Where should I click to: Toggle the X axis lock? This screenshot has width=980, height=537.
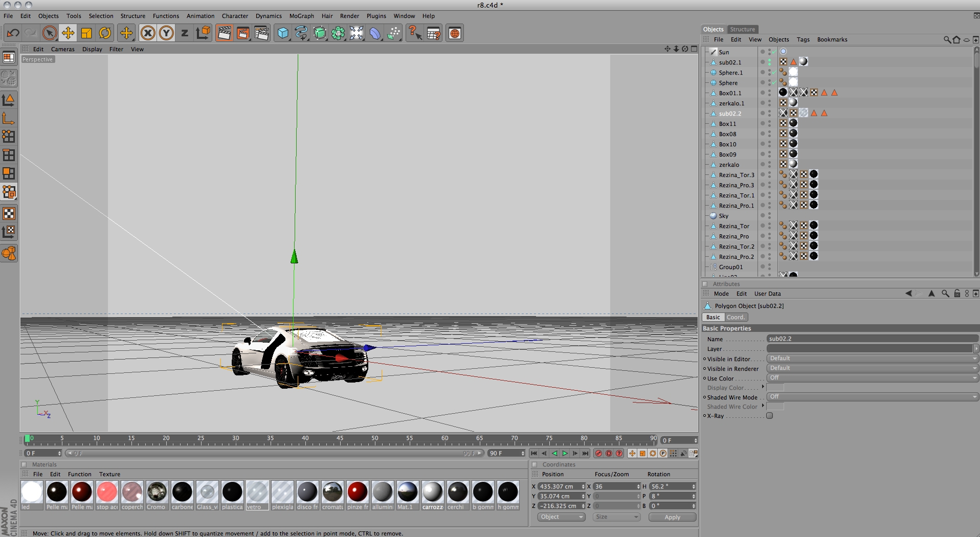[x=148, y=33]
